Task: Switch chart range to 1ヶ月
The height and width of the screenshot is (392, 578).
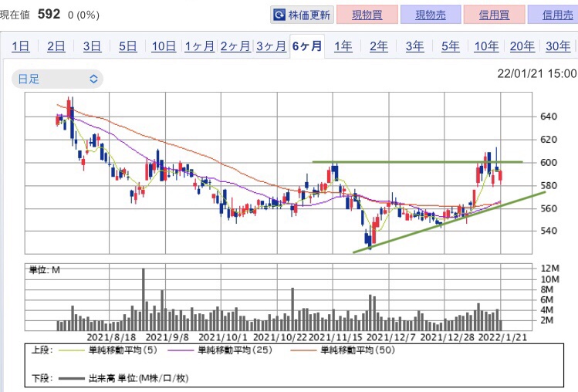Action: click(199, 46)
